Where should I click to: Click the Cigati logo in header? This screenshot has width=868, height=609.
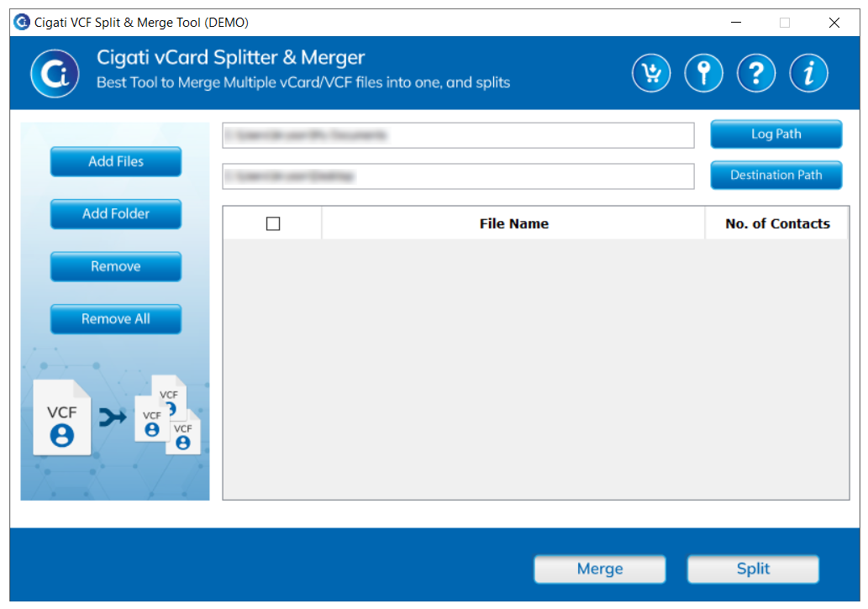point(55,74)
